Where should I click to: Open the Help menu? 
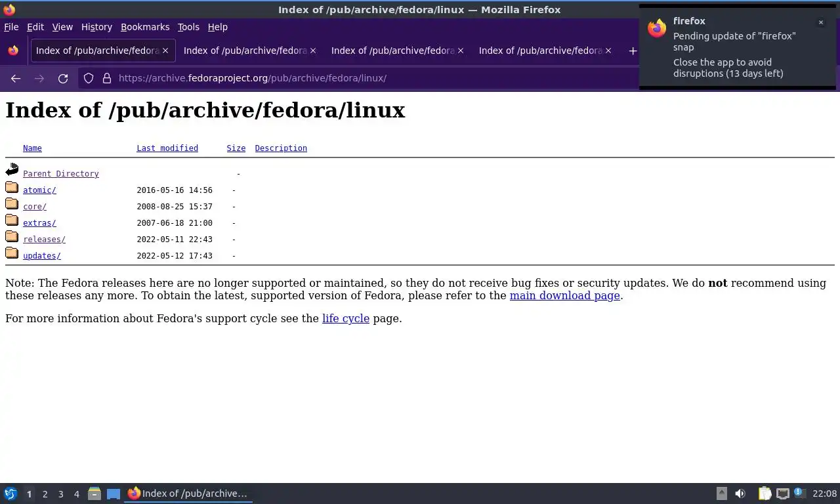[218, 27]
